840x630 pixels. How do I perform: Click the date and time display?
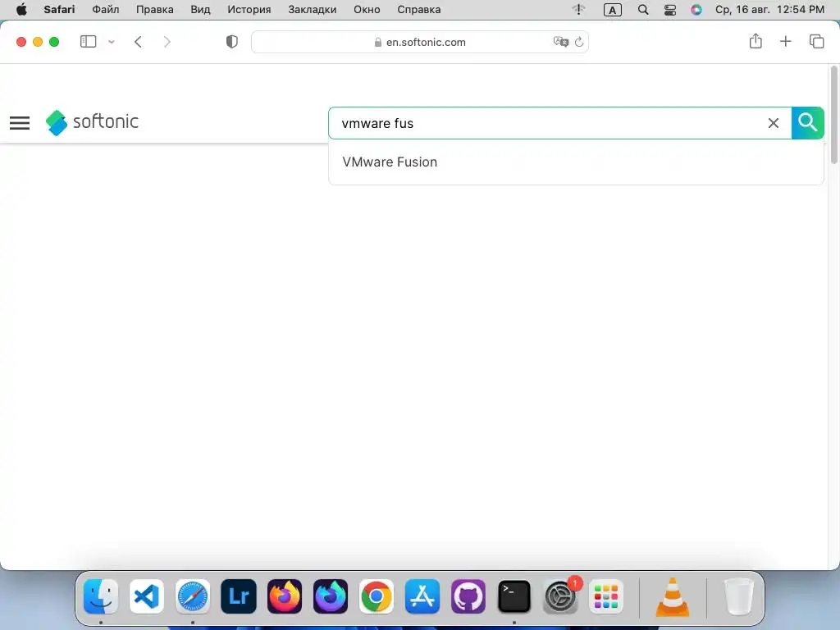tap(769, 10)
